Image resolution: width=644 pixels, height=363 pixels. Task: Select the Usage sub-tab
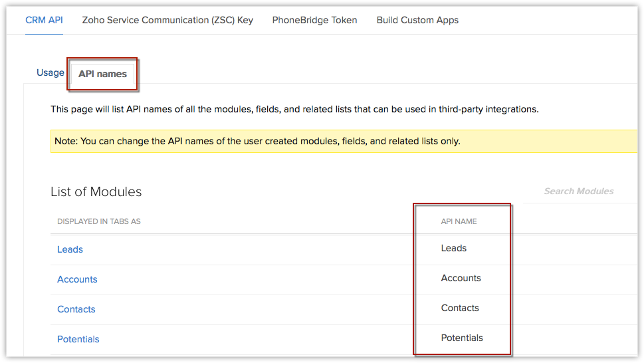click(51, 72)
